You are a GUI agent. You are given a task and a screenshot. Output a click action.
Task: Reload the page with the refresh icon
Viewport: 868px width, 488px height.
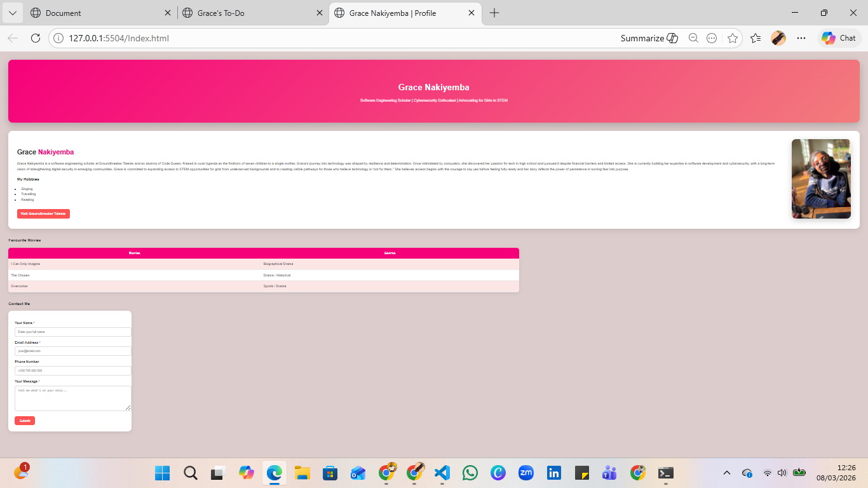click(x=36, y=38)
